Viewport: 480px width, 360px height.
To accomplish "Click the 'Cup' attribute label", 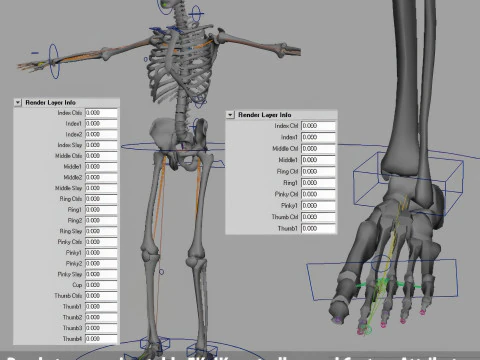I will click(x=77, y=285).
